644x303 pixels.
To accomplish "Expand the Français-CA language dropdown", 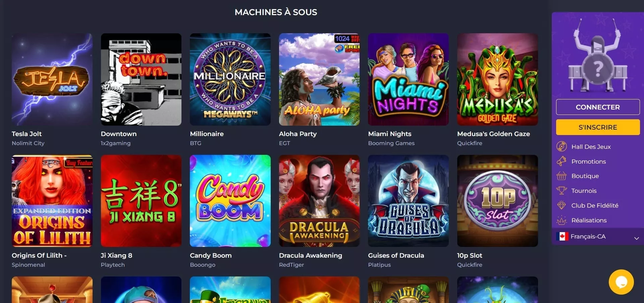I will point(598,236).
